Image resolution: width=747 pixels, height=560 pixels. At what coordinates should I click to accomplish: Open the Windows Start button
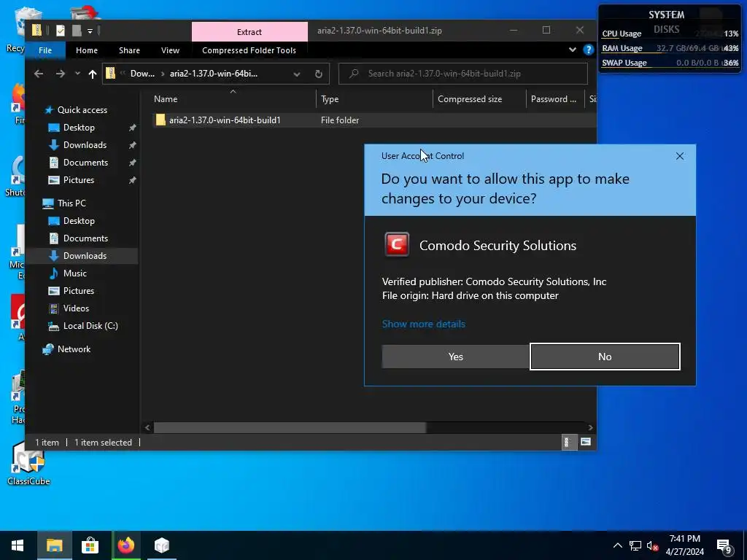(x=18, y=545)
